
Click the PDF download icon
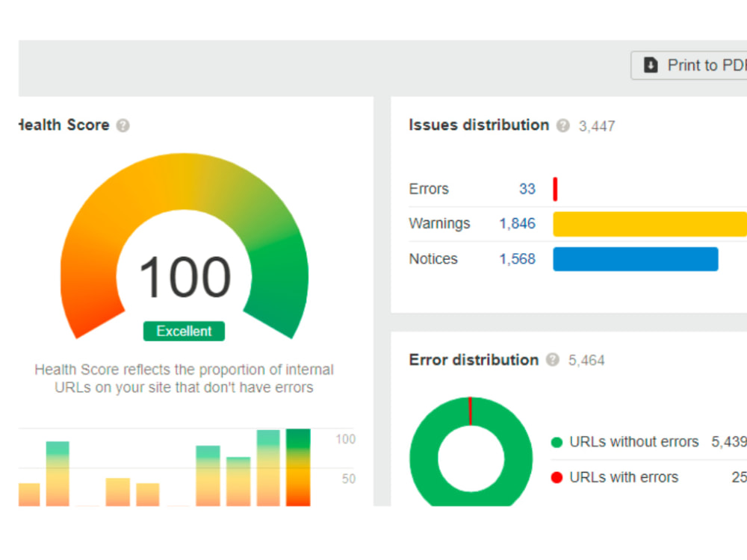click(651, 65)
